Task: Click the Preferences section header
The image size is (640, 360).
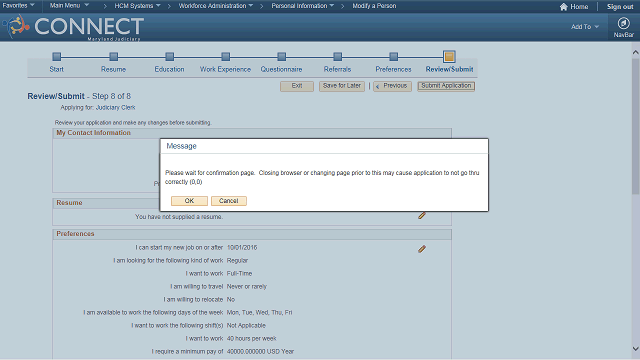Action: point(75,234)
